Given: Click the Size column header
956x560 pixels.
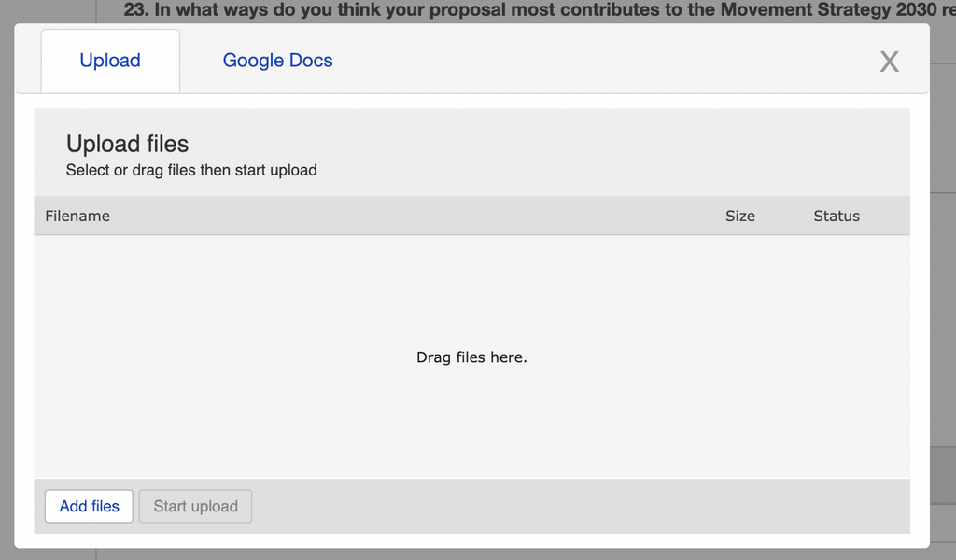Looking at the screenshot, I should coord(739,216).
